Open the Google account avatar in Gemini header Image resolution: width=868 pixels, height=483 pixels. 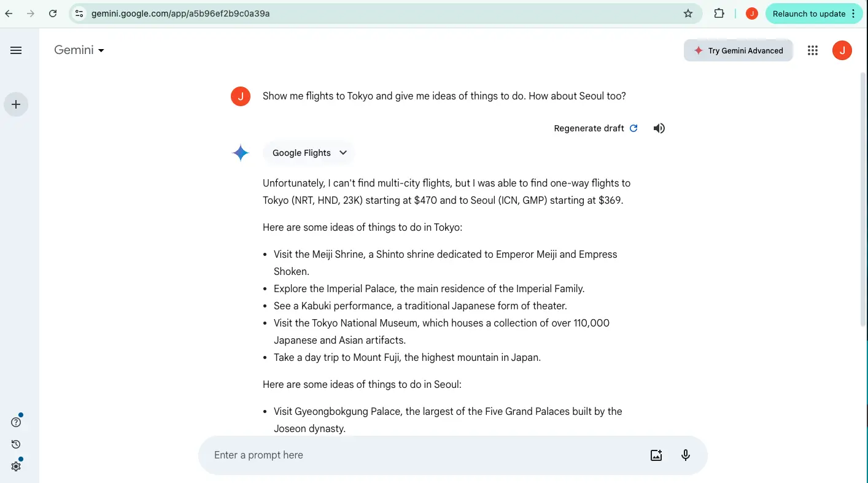click(x=842, y=50)
